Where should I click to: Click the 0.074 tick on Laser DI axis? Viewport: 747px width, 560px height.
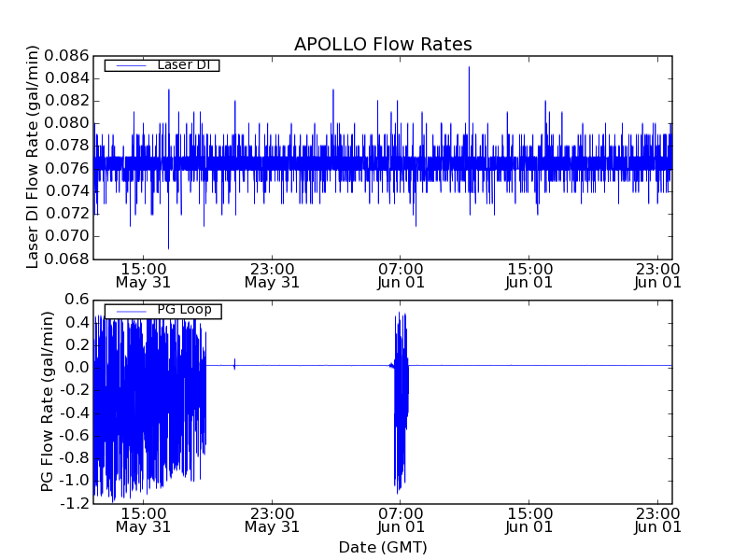pyautogui.click(x=66, y=191)
